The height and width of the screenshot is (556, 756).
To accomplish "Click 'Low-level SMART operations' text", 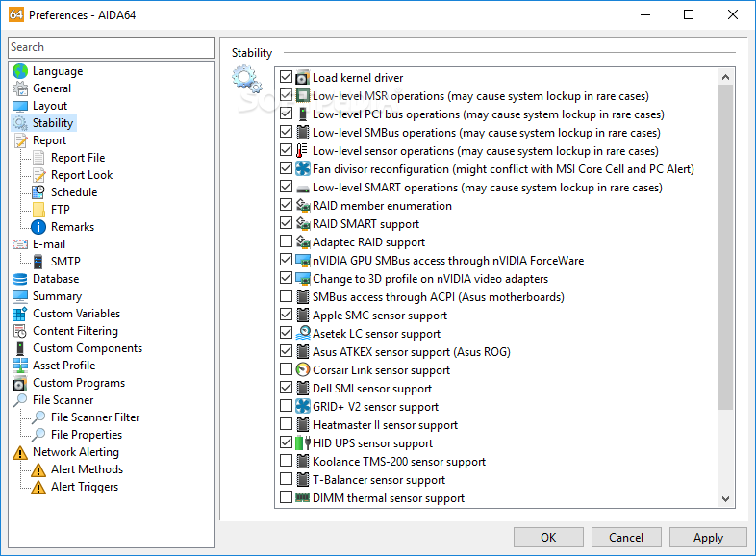I will coord(385,188).
